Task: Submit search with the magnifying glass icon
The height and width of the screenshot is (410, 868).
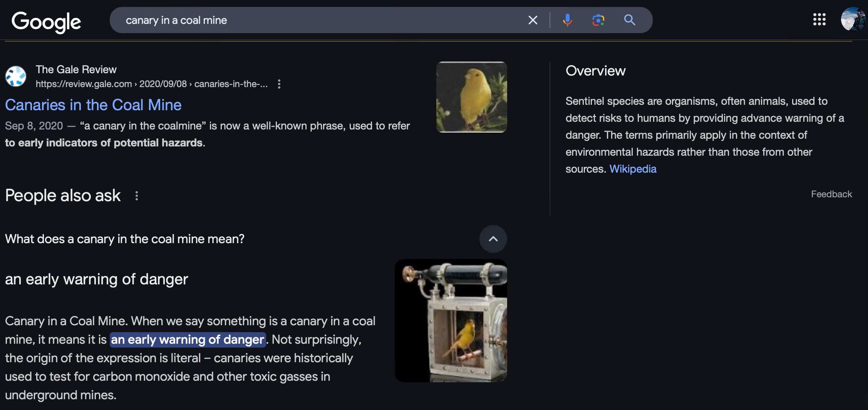Action: tap(629, 20)
